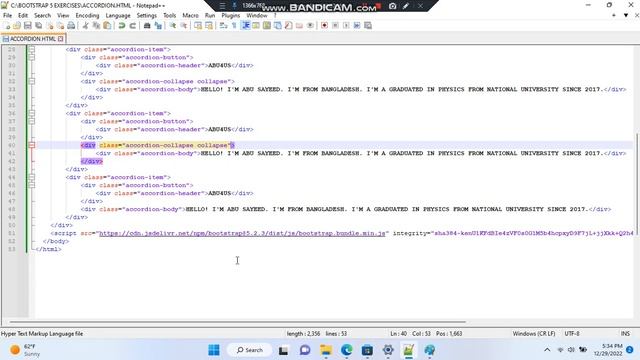Open Find dialog with binoculars icon
640x360 pixels.
[147, 26]
